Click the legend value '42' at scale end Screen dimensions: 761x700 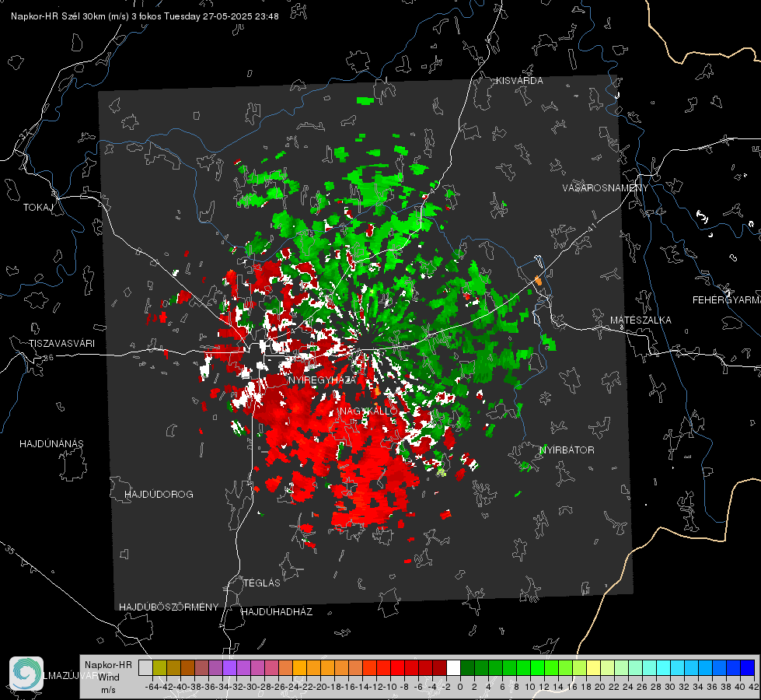753,688
